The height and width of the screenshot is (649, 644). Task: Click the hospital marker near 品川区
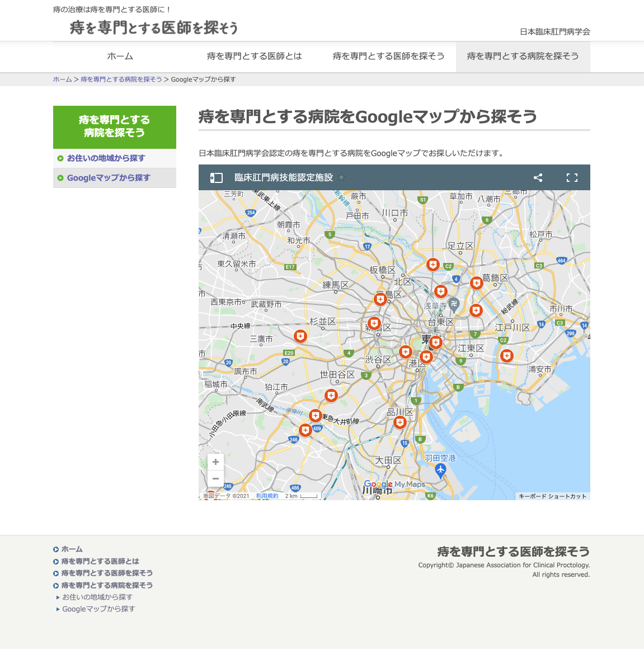[x=399, y=422]
